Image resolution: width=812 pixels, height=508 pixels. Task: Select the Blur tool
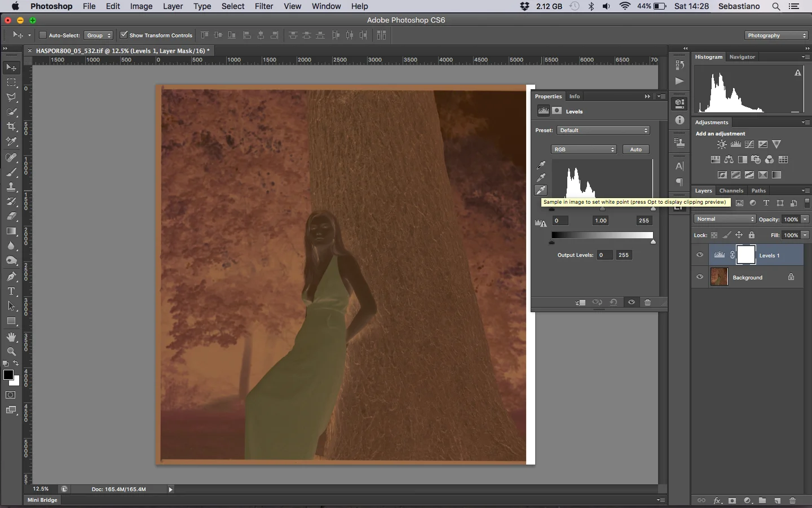click(11, 246)
